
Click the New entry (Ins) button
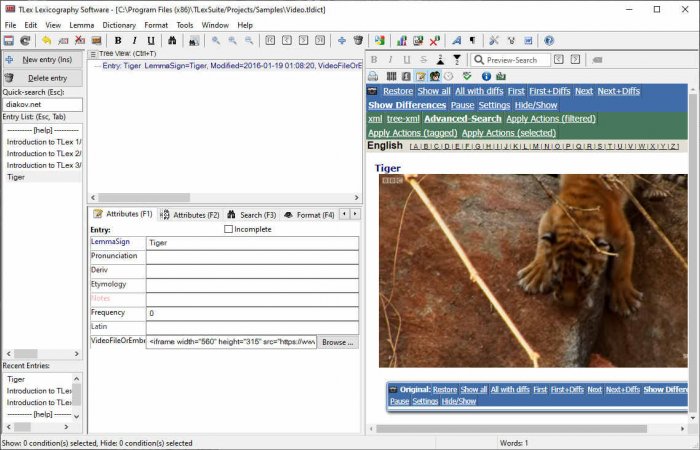coord(42,60)
